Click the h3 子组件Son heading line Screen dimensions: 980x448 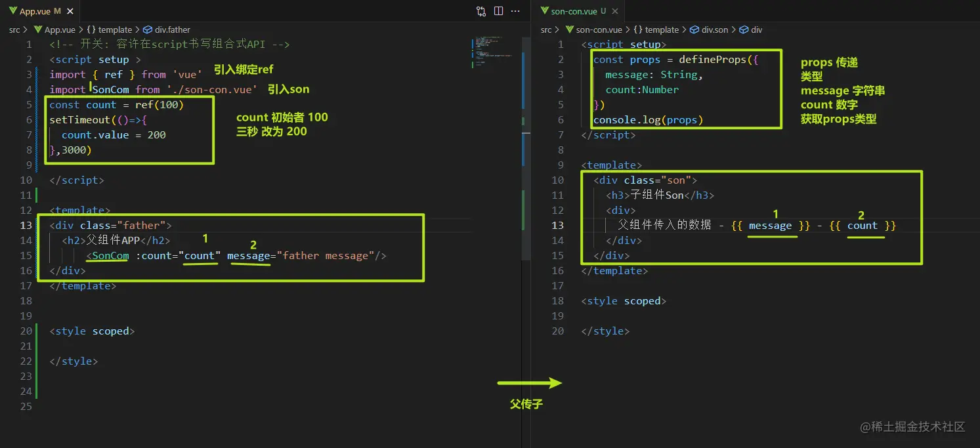click(660, 195)
